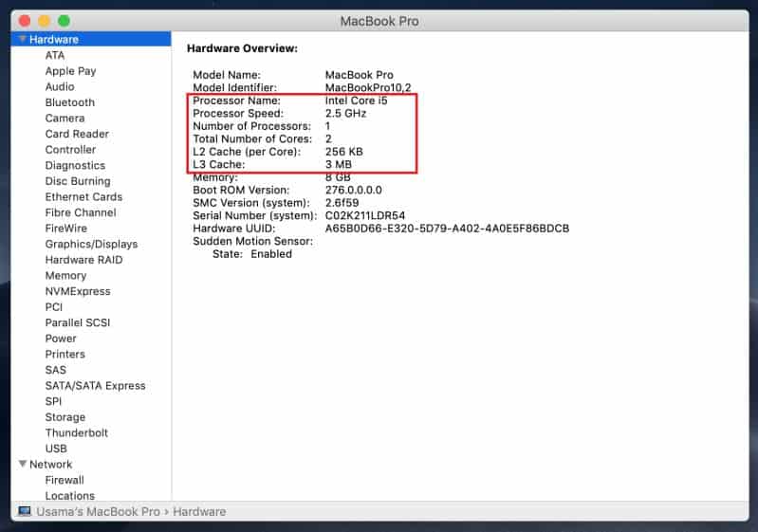The height and width of the screenshot is (532, 758).
Task: Click the Sudden Motion Sensor label
Action: 253,241
